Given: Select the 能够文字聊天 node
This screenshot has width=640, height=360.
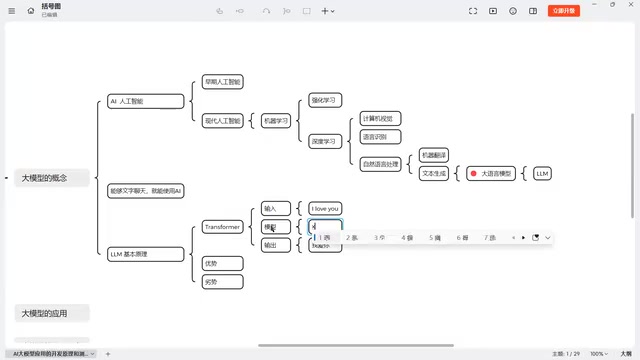Looking at the screenshot, I should 146,191.
